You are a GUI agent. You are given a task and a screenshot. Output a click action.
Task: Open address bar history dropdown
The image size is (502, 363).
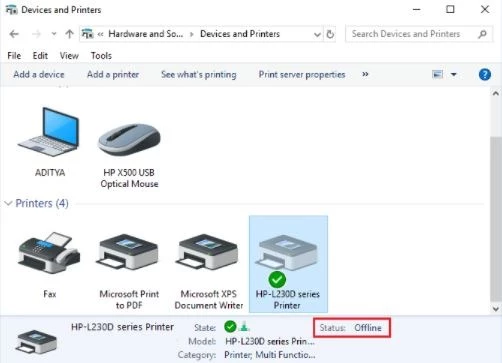pos(317,34)
